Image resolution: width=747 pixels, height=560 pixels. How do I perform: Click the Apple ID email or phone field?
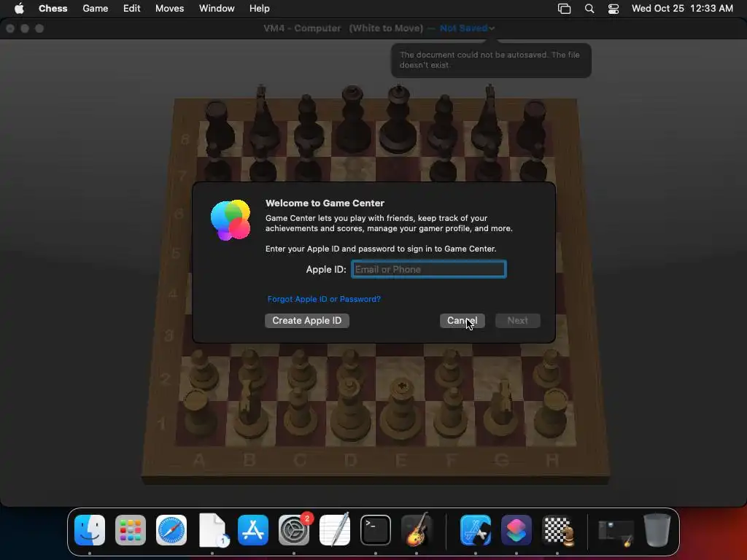pyautogui.click(x=429, y=269)
